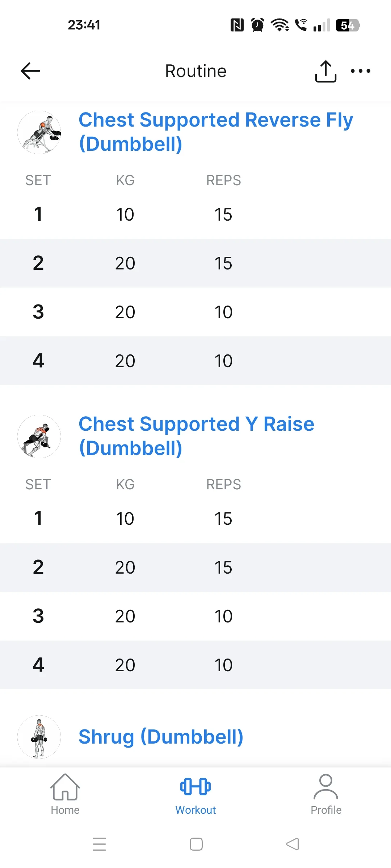Viewport: 391px width, 868px height.
Task: Switch to the Workout tab
Action: (195, 794)
